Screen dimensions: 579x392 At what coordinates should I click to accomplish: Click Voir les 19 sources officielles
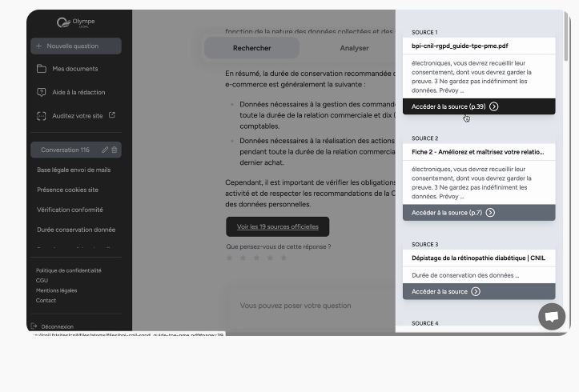coord(277,226)
